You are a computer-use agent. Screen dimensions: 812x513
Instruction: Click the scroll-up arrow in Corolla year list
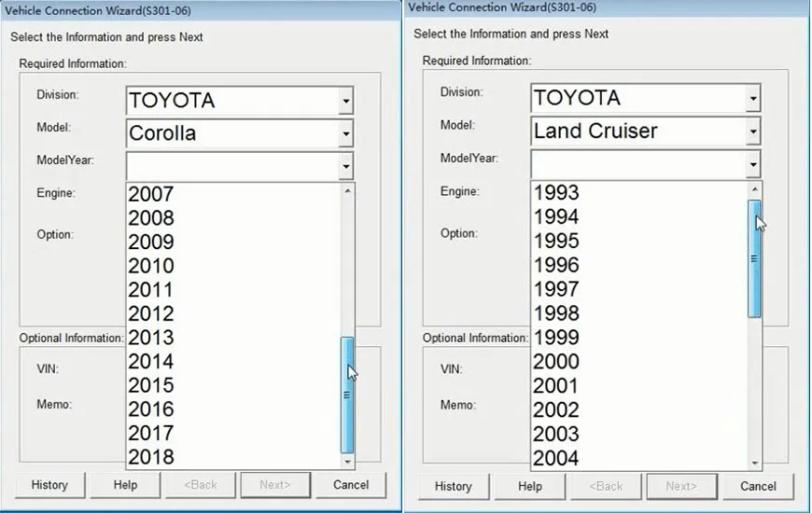point(347,191)
